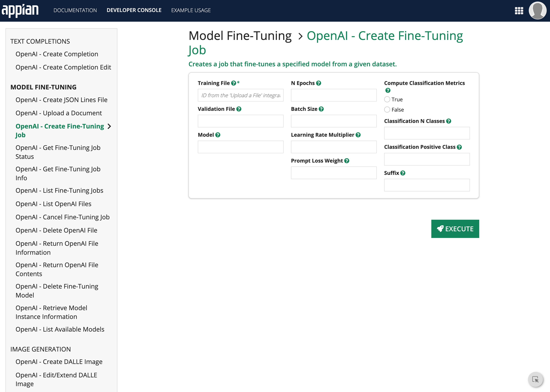The image size is (550, 392).
Task: Show help for Batch Size
Action: tap(321, 109)
